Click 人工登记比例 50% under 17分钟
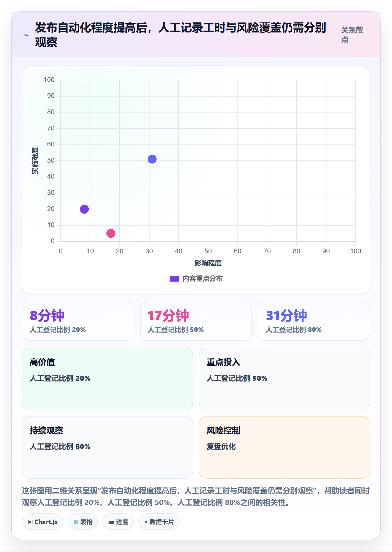This screenshot has width=392, height=552. click(x=176, y=330)
